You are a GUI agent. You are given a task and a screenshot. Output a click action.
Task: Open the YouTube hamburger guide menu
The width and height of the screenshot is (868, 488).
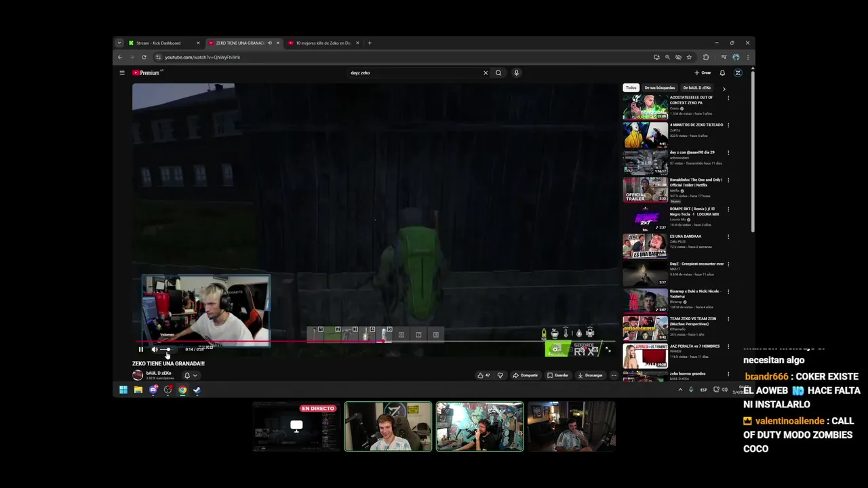point(122,73)
